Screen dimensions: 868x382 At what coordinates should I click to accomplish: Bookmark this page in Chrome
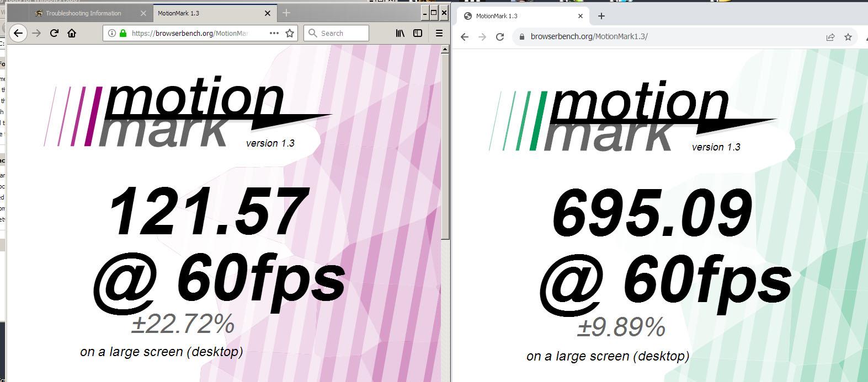(848, 37)
